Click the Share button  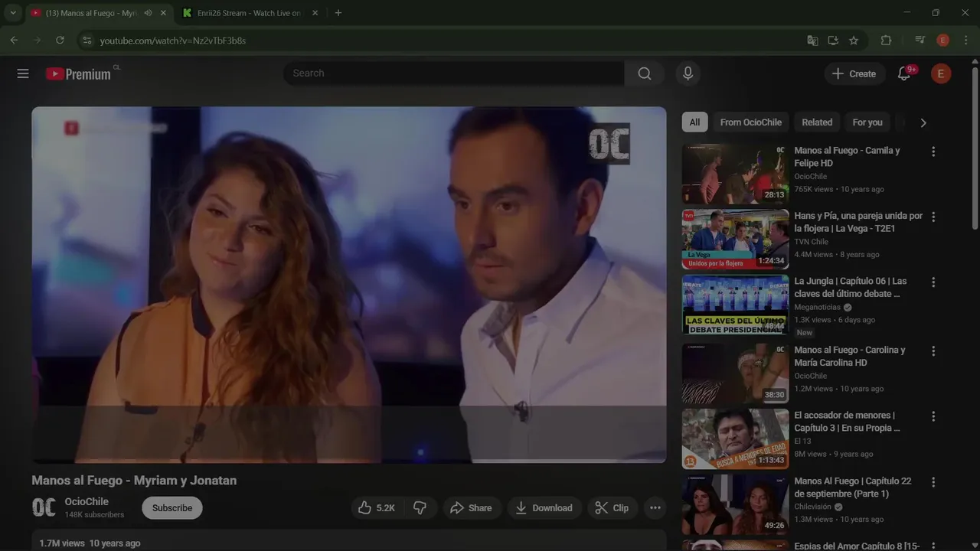pos(472,507)
